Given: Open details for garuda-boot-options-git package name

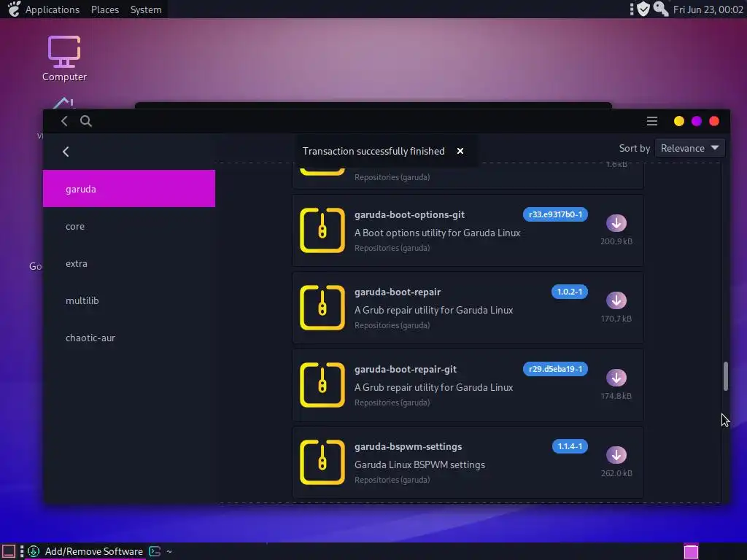Looking at the screenshot, I should click(409, 215).
